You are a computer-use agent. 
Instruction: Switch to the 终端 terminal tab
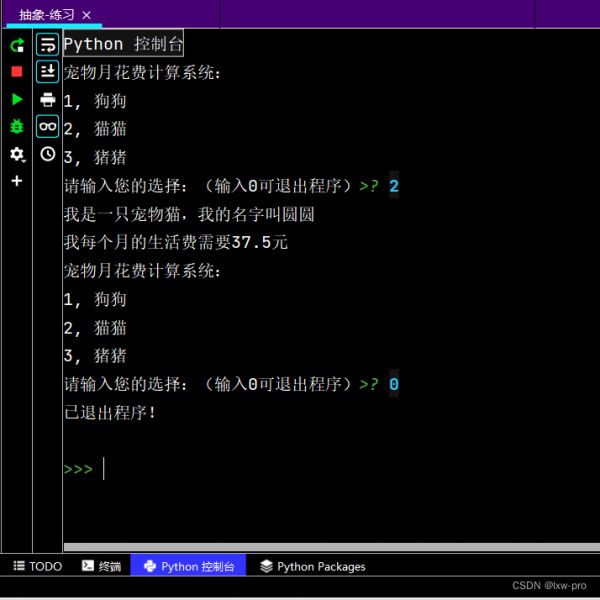click(x=102, y=566)
